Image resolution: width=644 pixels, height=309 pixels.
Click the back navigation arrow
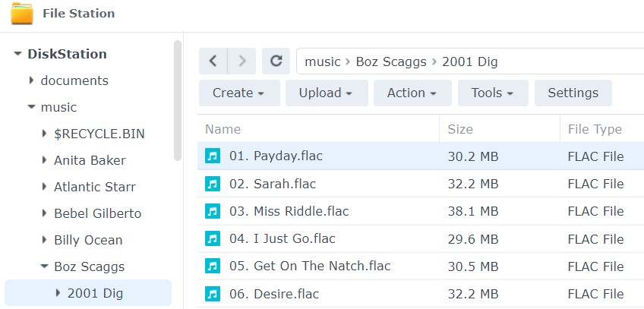pos(213,61)
